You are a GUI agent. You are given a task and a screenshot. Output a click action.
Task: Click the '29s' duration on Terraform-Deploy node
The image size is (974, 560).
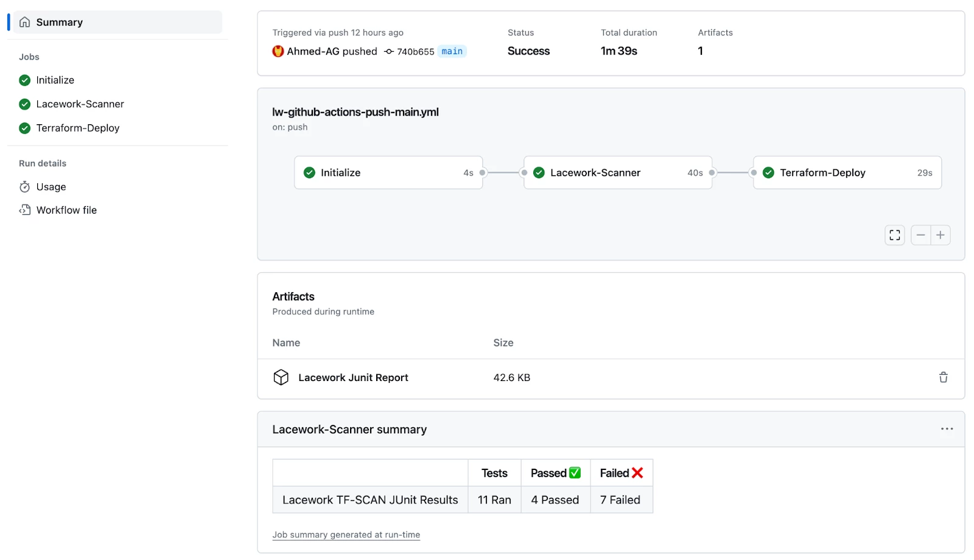[x=925, y=173]
